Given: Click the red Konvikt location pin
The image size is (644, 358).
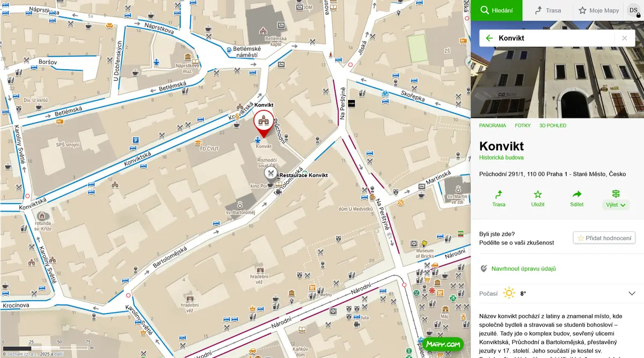Looking at the screenshot, I should tap(263, 123).
